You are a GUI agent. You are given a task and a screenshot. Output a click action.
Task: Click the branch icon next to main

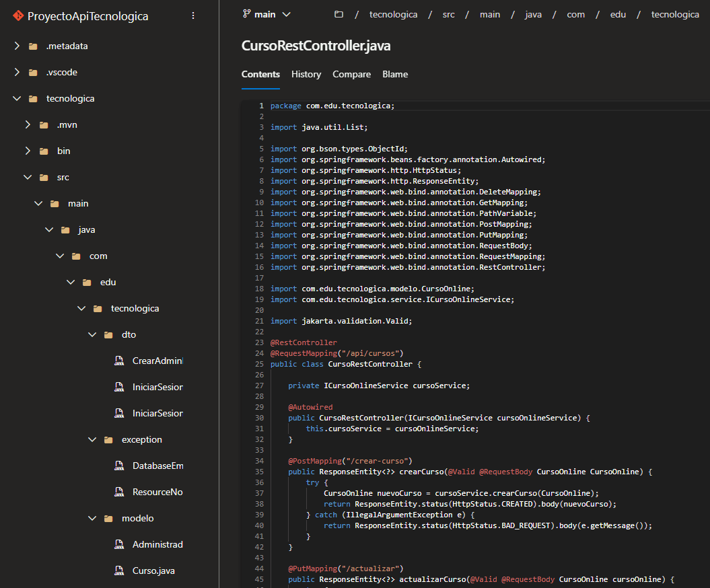coord(246,14)
